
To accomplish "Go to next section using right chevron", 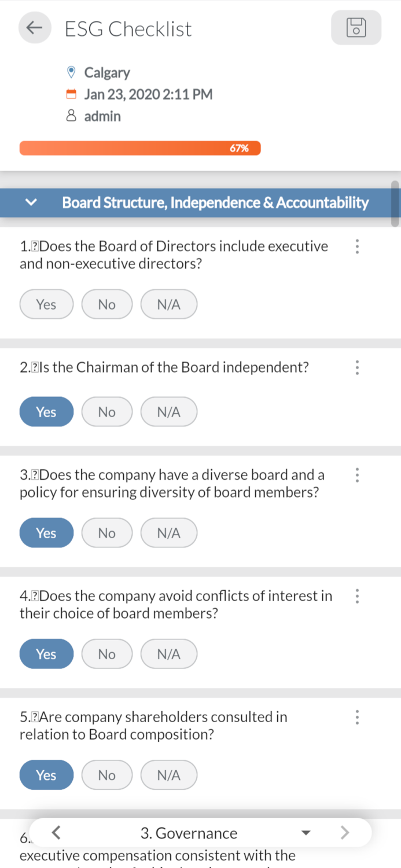I will click(345, 833).
